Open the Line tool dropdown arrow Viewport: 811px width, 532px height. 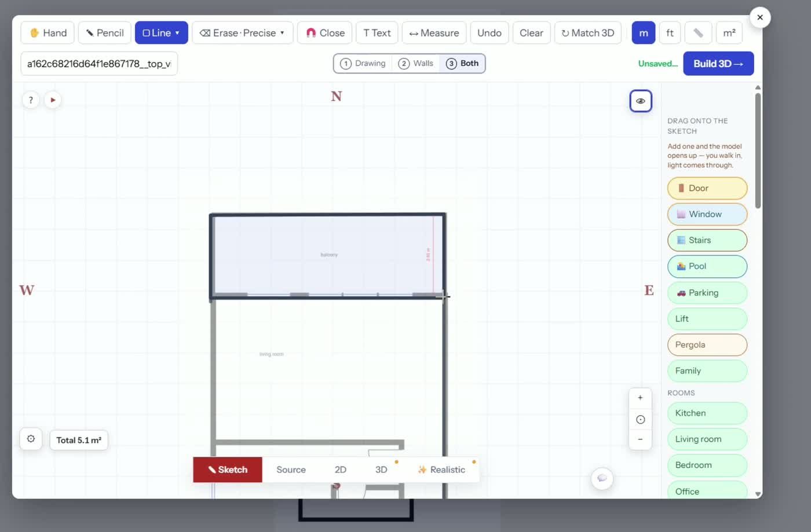(x=177, y=33)
